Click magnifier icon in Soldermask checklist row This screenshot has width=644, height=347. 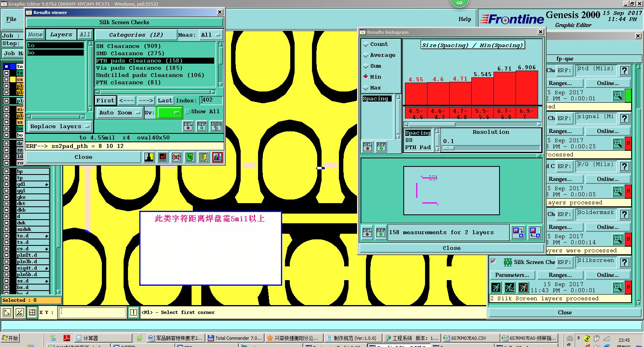pos(618,239)
